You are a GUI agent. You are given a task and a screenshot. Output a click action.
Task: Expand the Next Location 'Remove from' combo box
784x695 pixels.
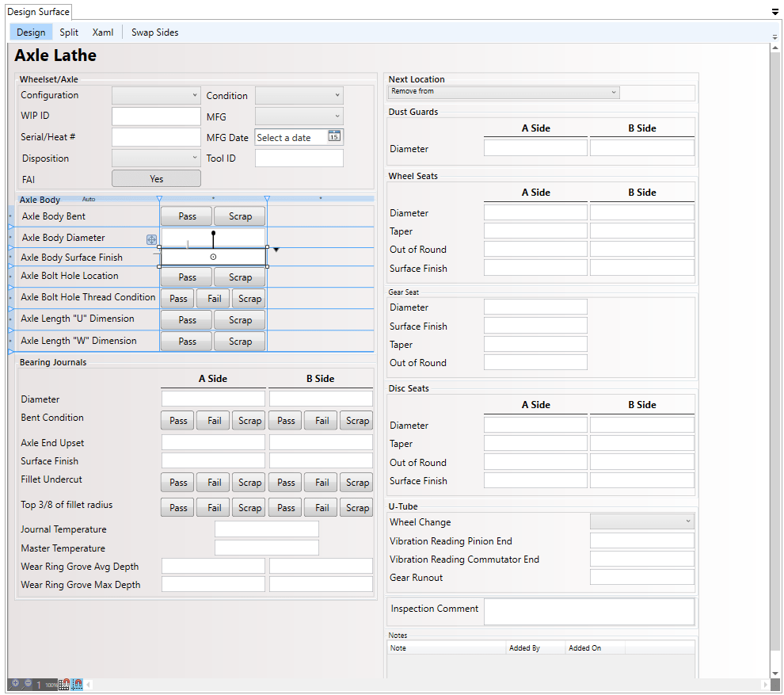504,92
